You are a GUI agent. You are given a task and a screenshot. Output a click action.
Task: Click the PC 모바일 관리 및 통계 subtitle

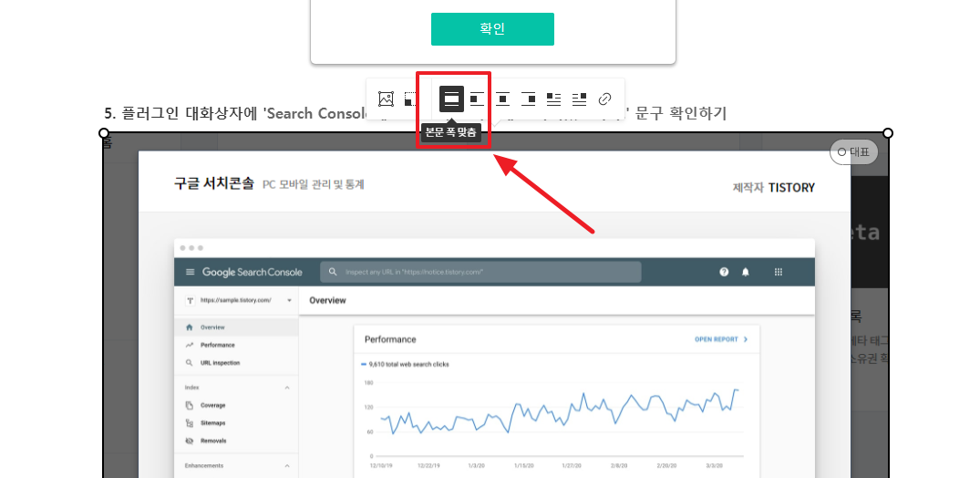[x=313, y=184]
